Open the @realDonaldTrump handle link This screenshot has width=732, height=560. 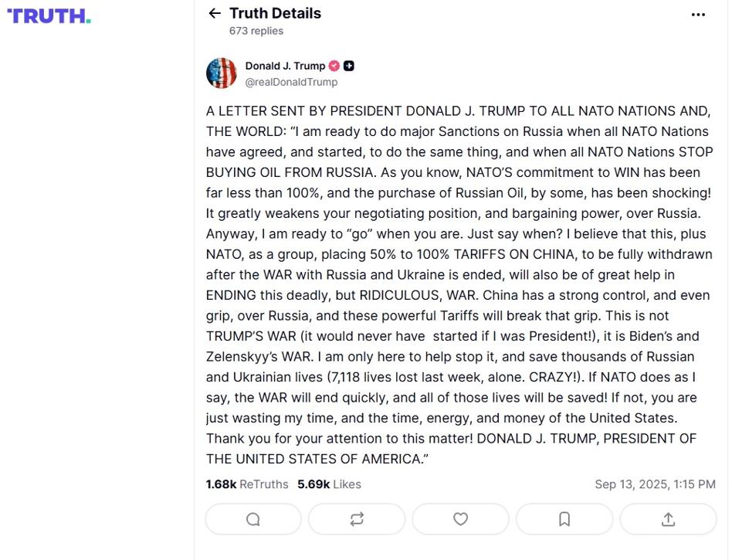point(291,82)
